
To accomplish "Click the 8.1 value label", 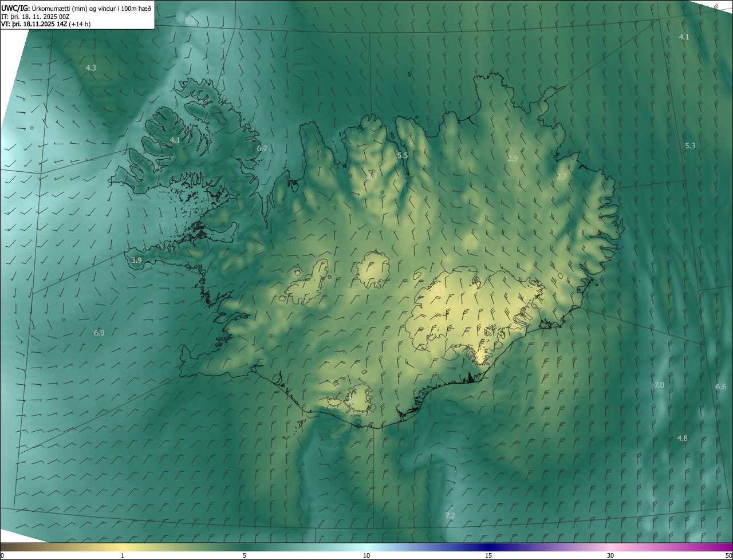I will [x=190, y=21].
